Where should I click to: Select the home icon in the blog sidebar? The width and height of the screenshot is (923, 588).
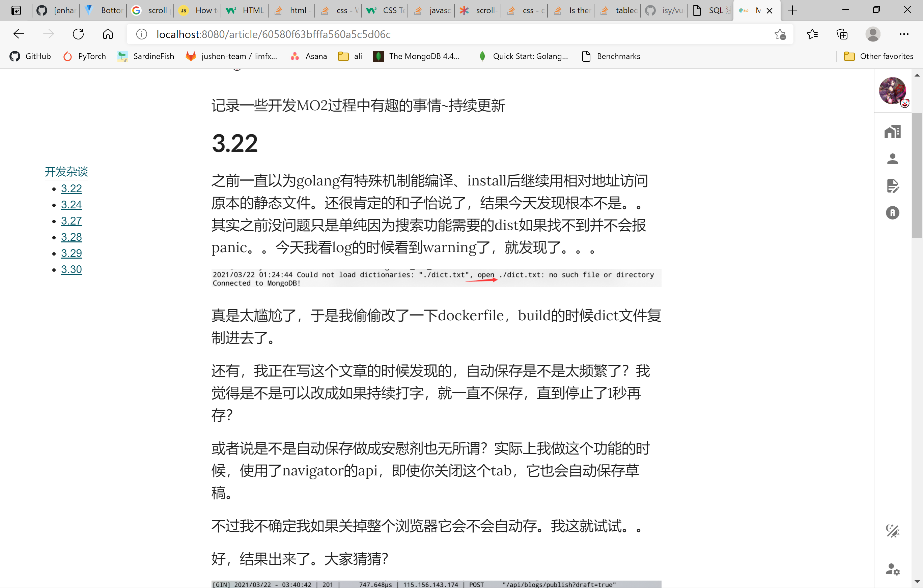(893, 131)
